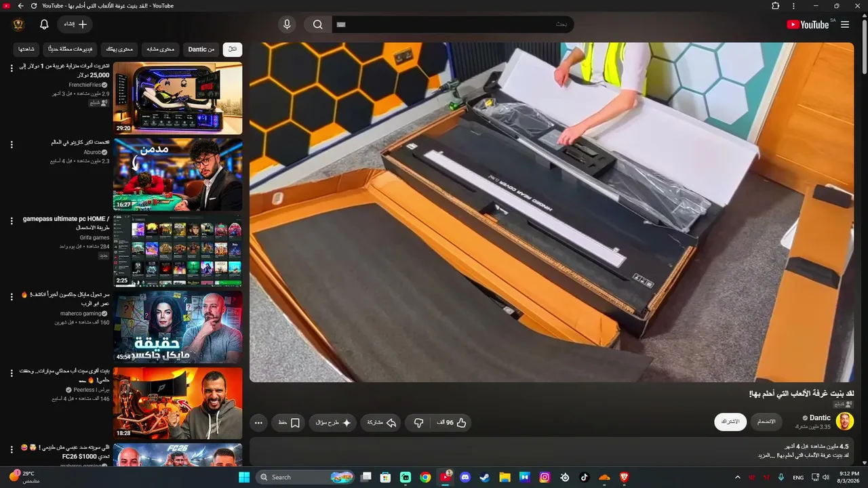Select the شاهدتها filter chip
868x488 pixels.
point(26,49)
